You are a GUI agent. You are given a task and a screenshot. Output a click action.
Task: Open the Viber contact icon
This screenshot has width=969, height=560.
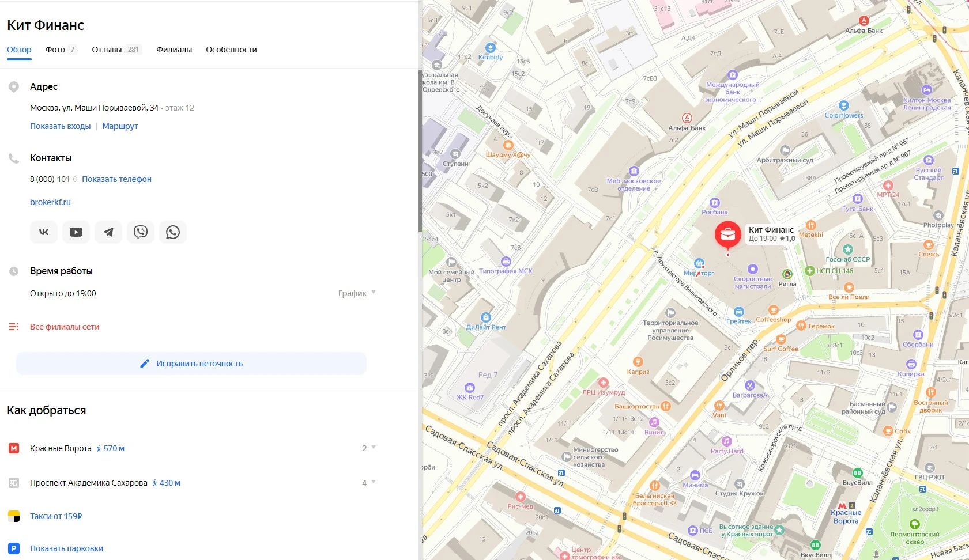click(141, 232)
